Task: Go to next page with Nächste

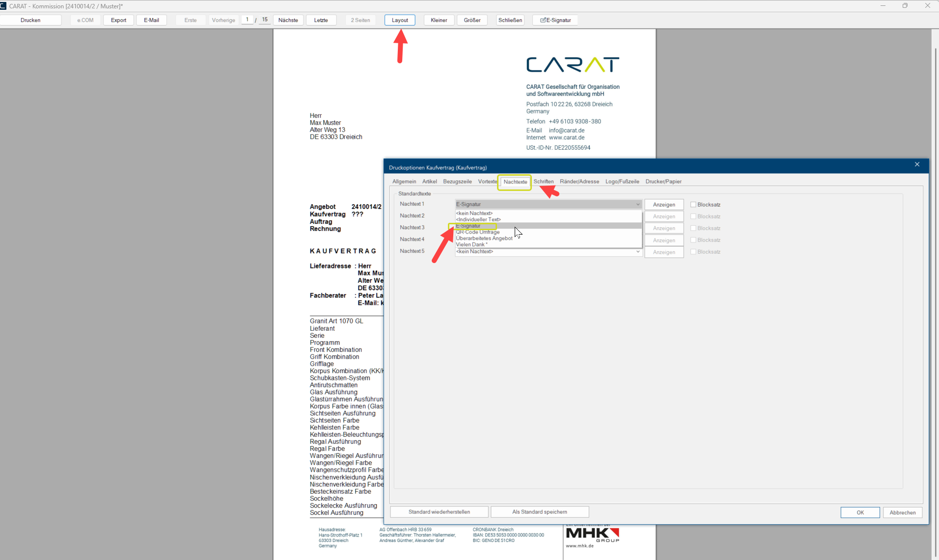Action: tap(288, 20)
